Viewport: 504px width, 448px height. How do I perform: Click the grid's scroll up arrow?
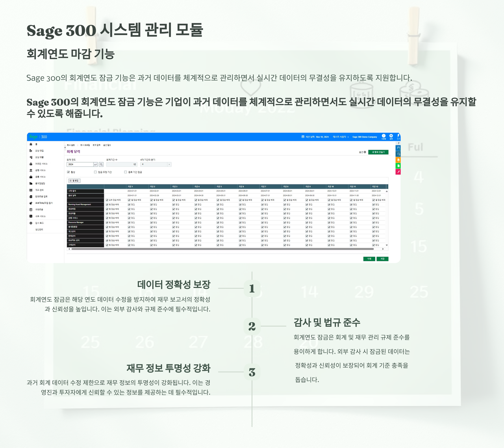(x=387, y=191)
